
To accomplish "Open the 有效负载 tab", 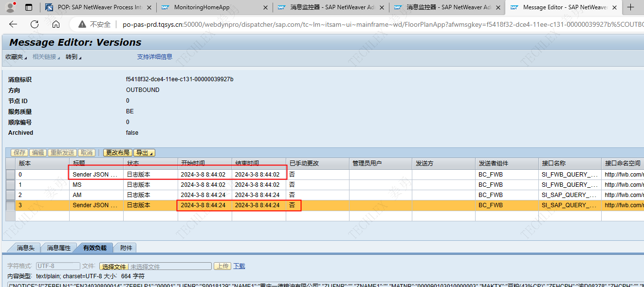I will click(94, 248).
